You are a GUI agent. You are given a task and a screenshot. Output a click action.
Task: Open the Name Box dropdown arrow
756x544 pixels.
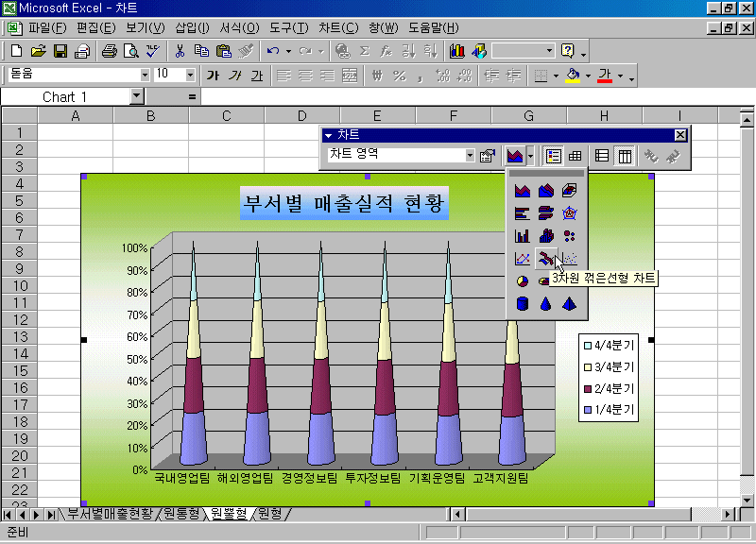(137, 96)
